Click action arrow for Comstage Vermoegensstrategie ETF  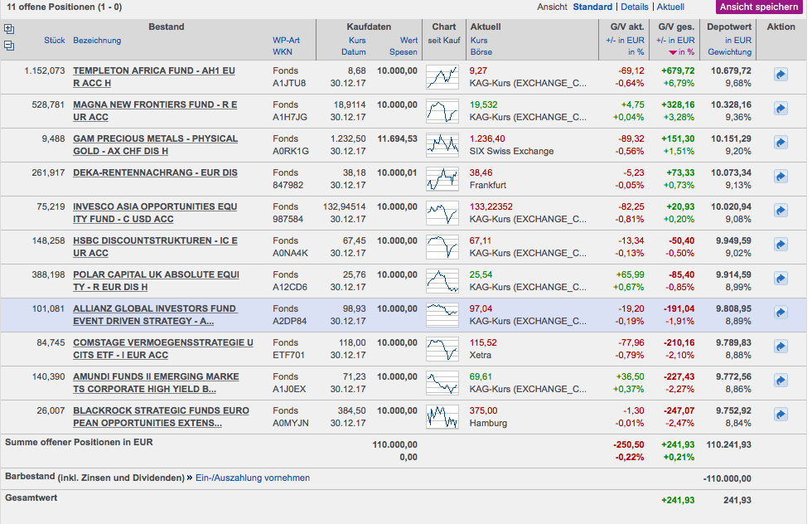pyautogui.click(x=781, y=347)
